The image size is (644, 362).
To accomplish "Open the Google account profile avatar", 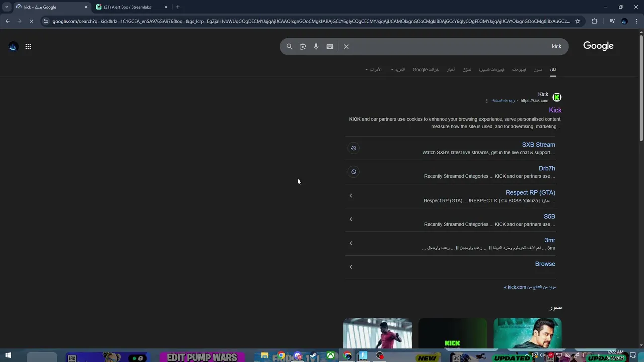I will [13, 46].
